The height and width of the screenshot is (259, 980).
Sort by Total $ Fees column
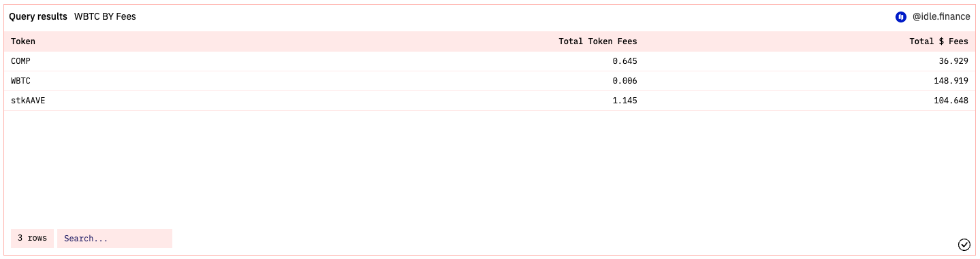938,41
